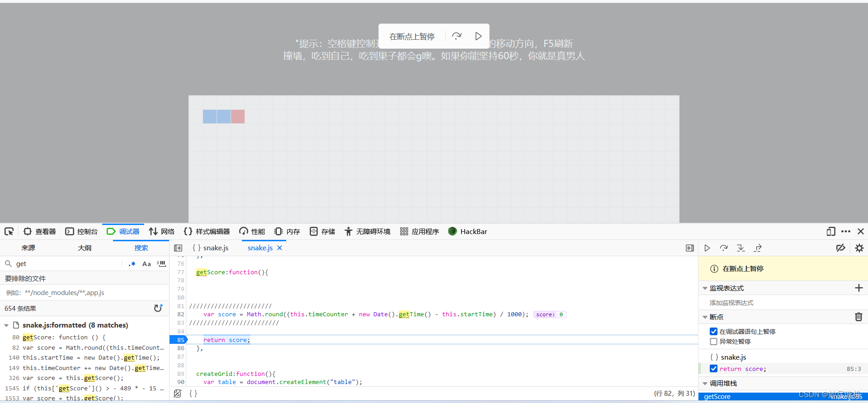Select result line 326 var score
This screenshot has height=403, width=868.
click(85, 378)
